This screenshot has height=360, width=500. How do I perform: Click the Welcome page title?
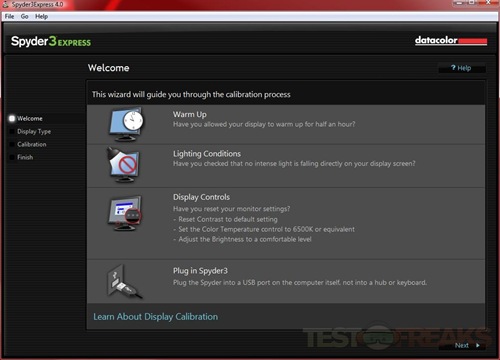coord(108,68)
